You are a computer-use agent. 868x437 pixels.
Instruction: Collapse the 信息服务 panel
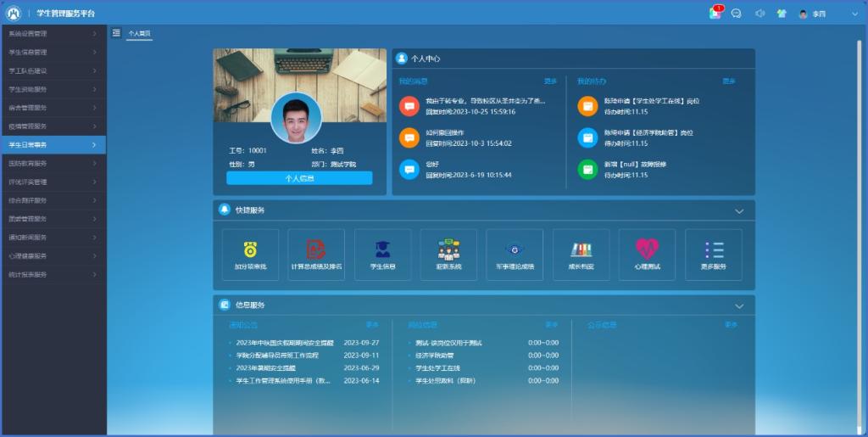point(739,305)
